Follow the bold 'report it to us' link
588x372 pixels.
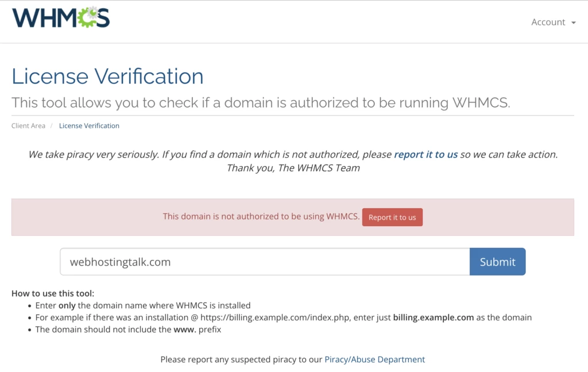tap(425, 154)
